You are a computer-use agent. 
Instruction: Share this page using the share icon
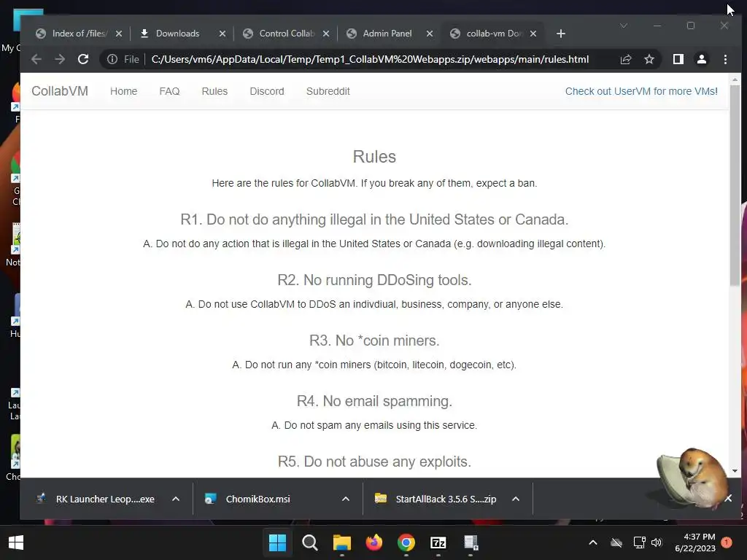(x=625, y=59)
